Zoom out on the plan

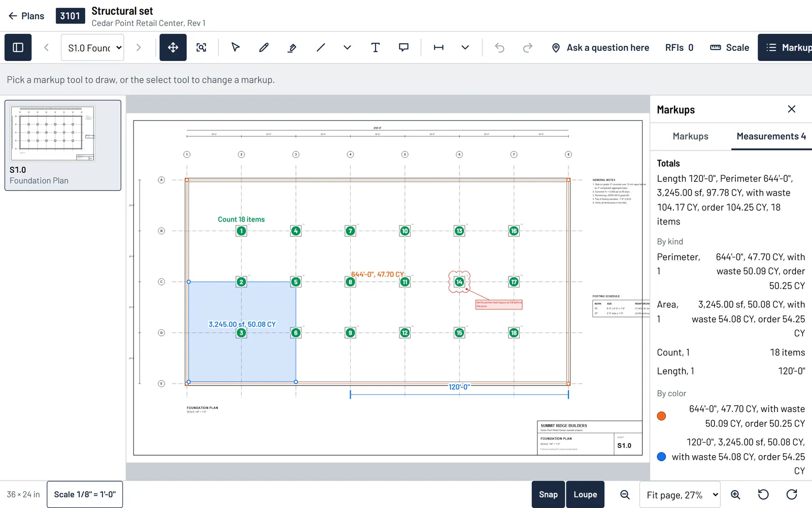coord(625,494)
